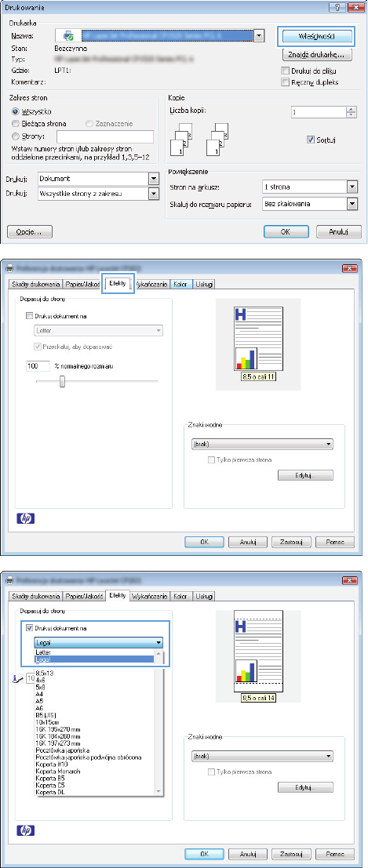The height and width of the screenshot is (868, 368).
Task: Check Ręczny dupleks option
Action: (285, 82)
